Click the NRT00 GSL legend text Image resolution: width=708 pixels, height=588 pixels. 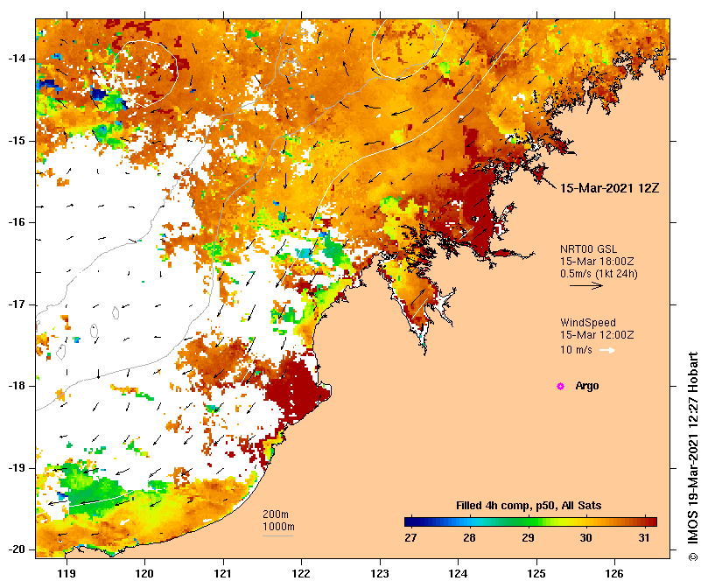588,248
